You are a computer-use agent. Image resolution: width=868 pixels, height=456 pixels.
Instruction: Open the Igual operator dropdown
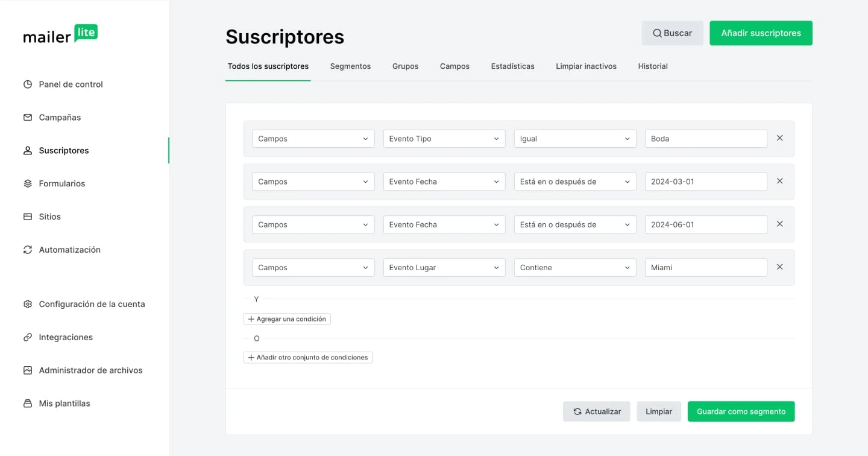(574, 139)
